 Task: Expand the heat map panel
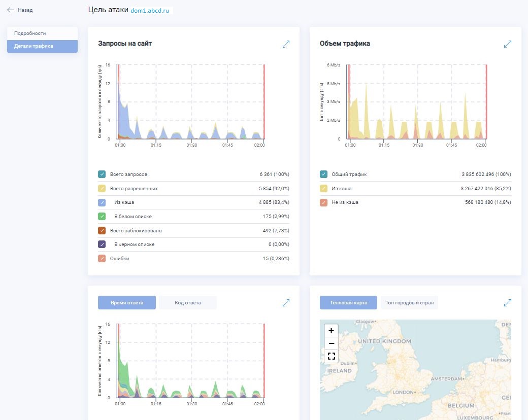click(x=507, y=303)
